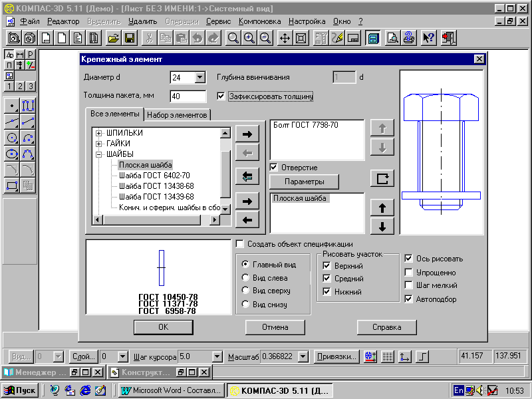Uncheck the Верхний section checkbox
532x399 pixels.
pos(327,265)
